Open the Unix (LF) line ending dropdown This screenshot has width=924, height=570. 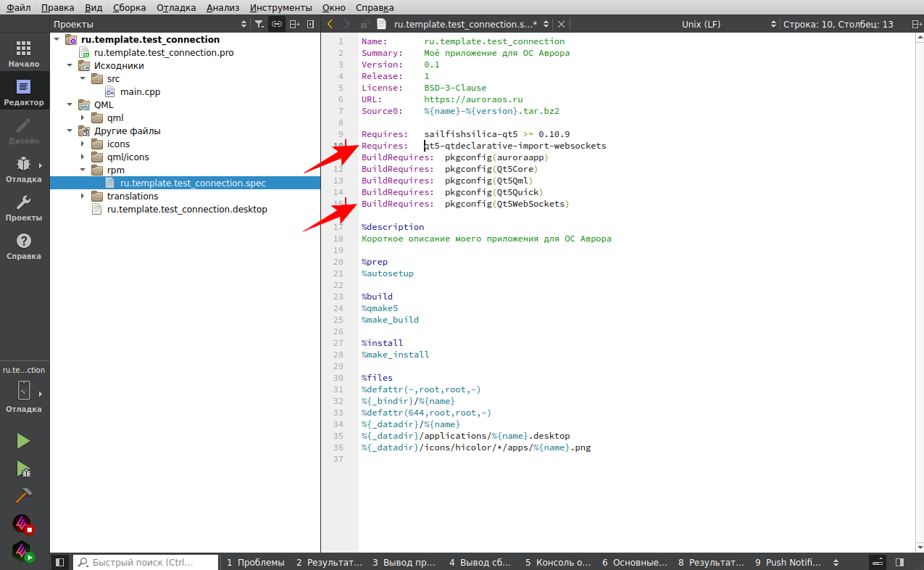click(x=728, y=24)
